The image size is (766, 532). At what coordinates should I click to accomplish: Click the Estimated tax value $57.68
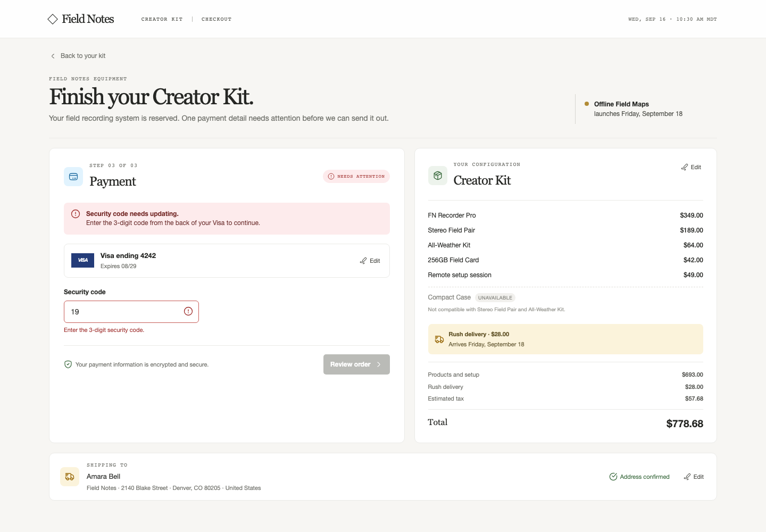[x=694, y=398]
